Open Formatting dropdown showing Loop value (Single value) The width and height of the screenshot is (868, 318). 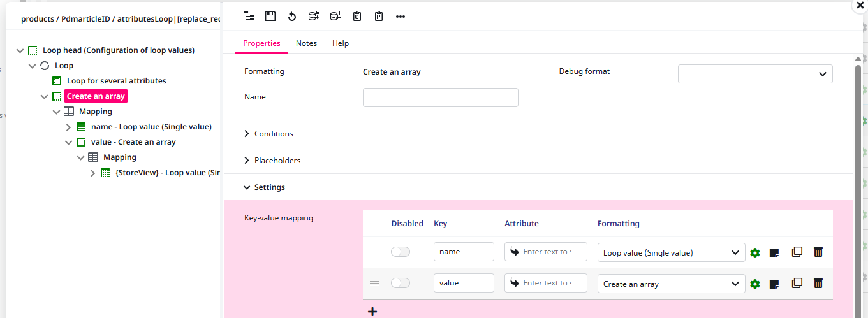pos(671,252)
